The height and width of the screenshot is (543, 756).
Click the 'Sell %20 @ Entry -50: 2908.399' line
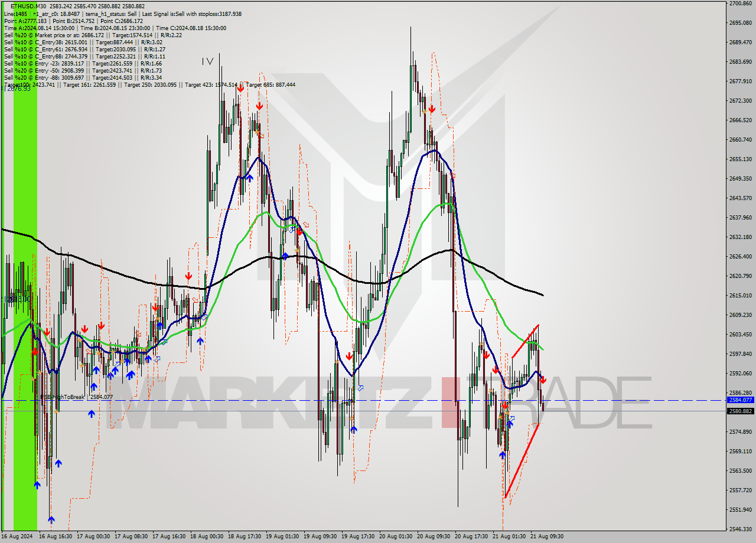[83, 70]
